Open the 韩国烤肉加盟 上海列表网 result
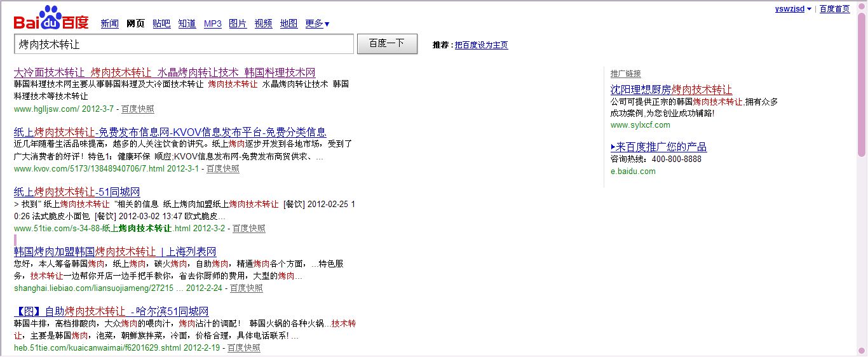This screenshot has height=357, width=868. coord(115,252)
